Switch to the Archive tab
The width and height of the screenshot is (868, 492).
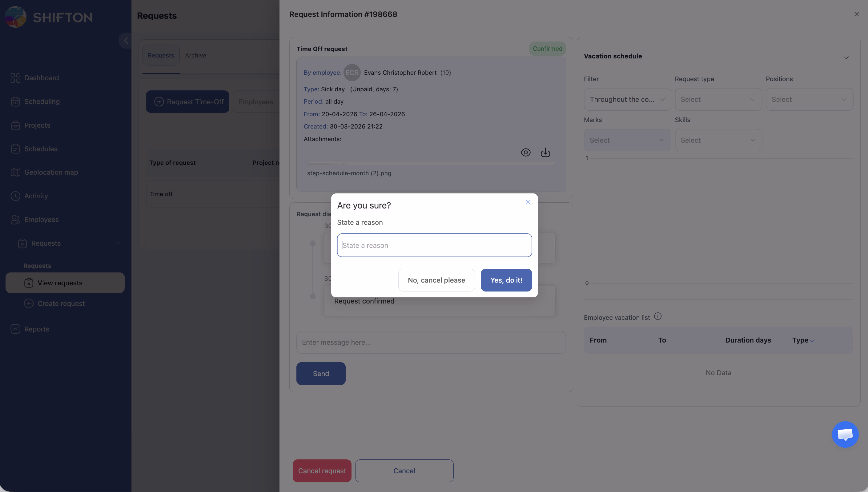[195, 55]
